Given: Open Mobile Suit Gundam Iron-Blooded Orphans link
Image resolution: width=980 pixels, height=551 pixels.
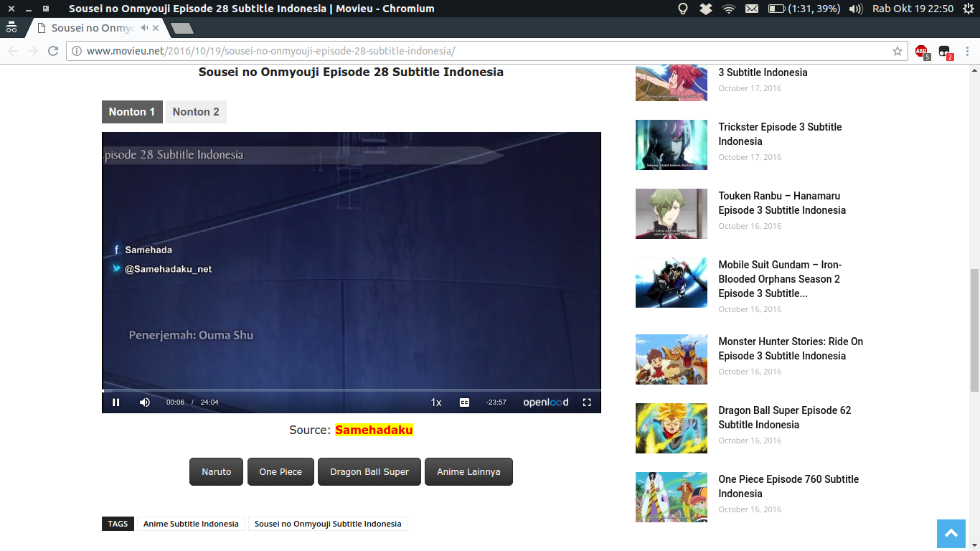Looking at the screenshot, I should pos(781,279).
